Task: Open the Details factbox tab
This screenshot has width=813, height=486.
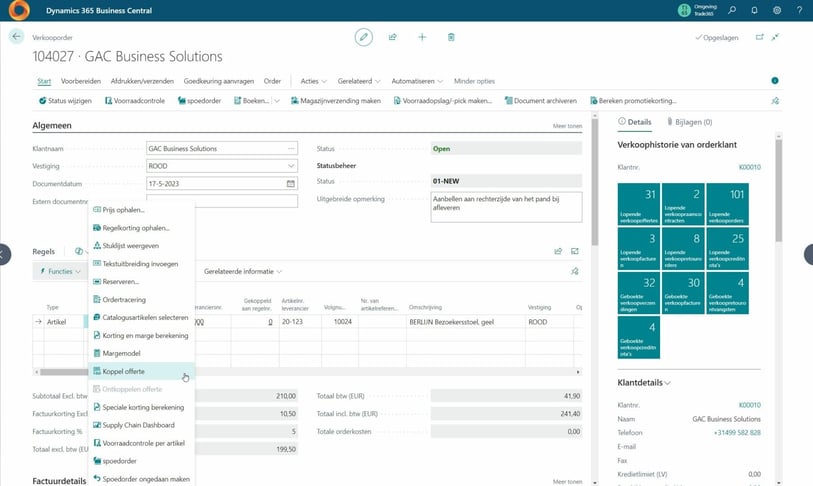Action: 635,122
